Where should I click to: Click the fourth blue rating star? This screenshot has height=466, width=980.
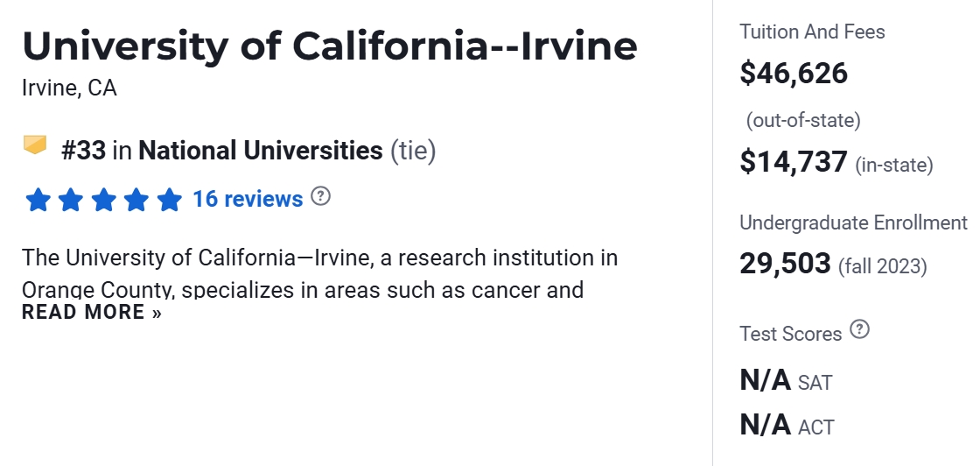click(136, 201)
